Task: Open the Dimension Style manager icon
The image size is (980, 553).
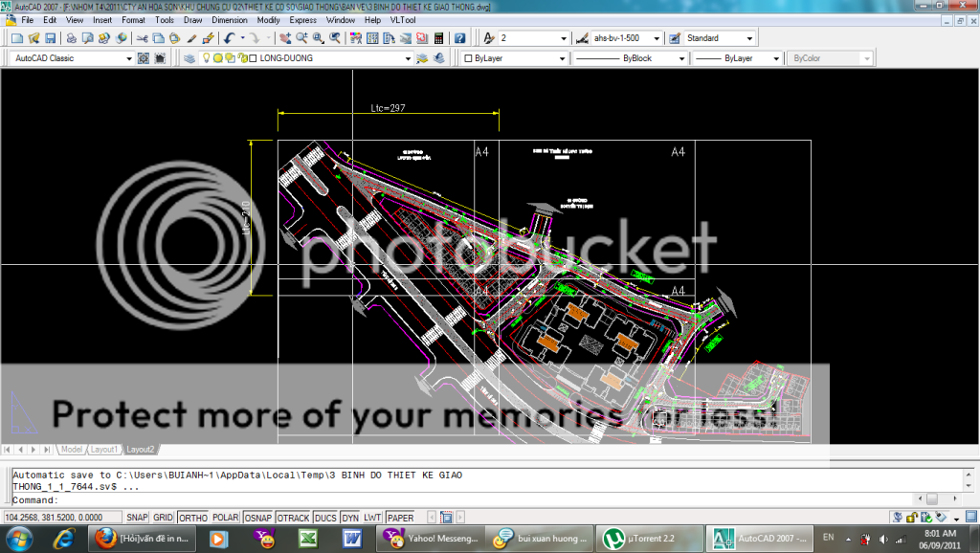Action: (582, 38)
